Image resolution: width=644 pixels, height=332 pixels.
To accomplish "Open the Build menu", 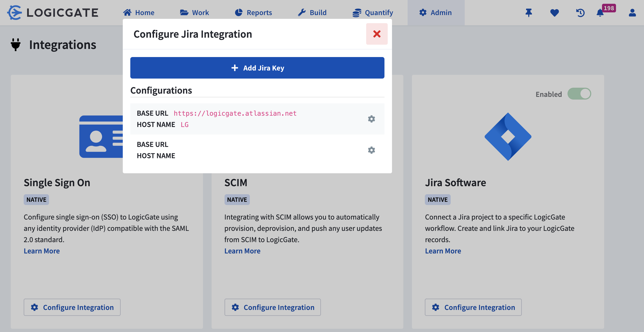I will tap(312, 13).
